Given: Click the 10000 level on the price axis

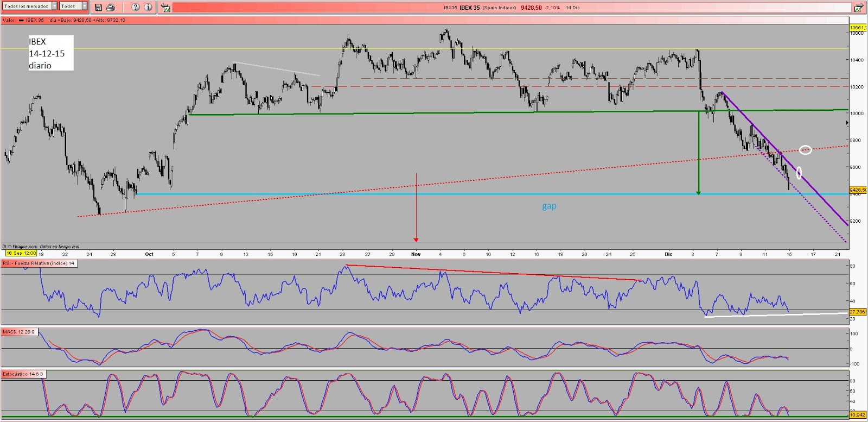Looking at the screenshot, I should (x=857, y=114).
